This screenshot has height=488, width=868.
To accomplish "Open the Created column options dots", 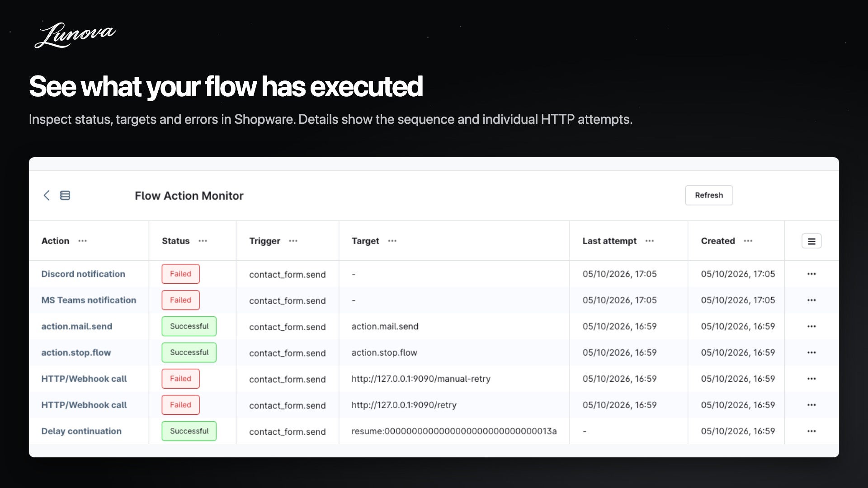I will [748, 241].
